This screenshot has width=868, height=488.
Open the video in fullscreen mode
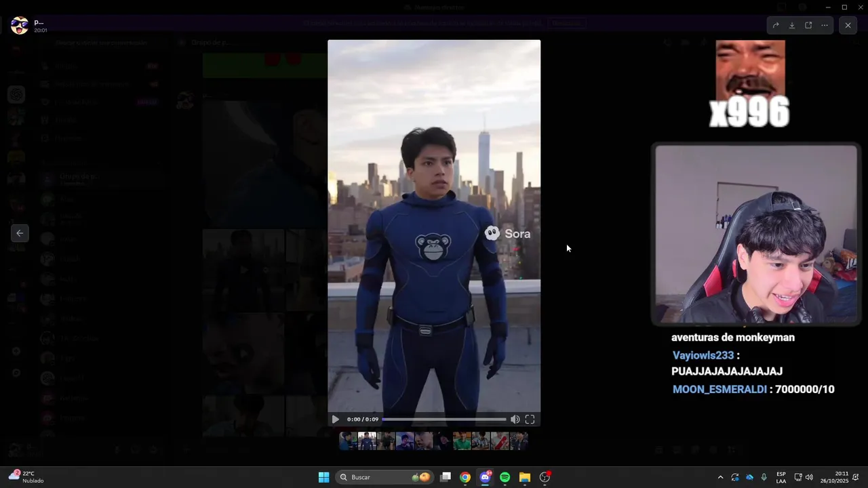tap(530, 420)
